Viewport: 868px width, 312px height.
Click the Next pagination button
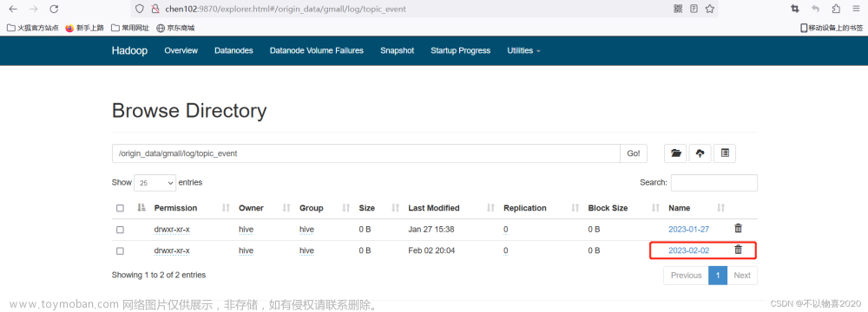(742, 275)
